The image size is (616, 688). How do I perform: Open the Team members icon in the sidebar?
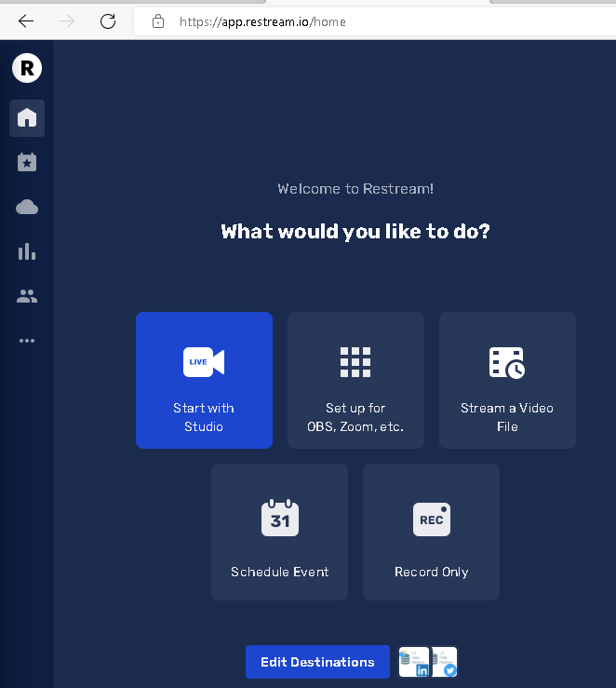pyautogui.click(x=27, y=296)
